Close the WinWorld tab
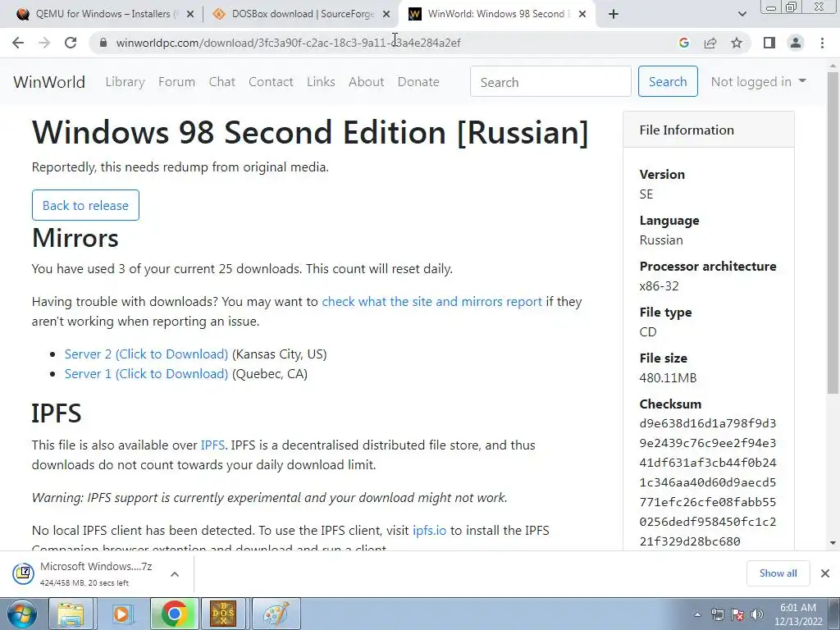 [582, 15]
